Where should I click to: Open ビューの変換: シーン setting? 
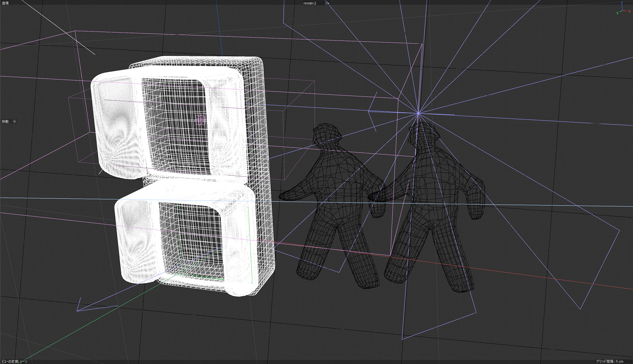click(x=15, y=361)
